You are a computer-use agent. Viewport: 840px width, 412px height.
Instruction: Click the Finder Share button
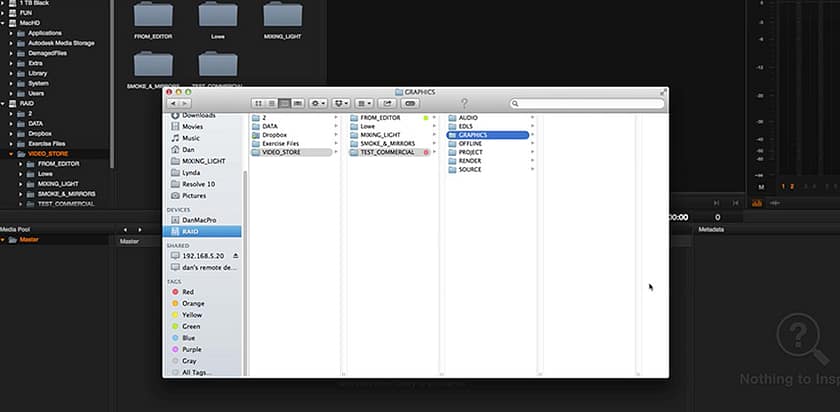(x=387, y=103)
